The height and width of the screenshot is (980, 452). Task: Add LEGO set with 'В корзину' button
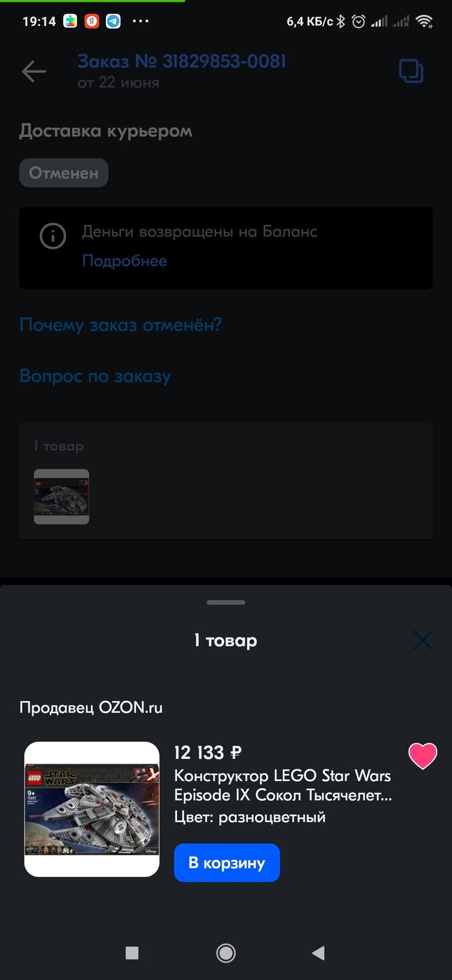(x=227, y=862)
